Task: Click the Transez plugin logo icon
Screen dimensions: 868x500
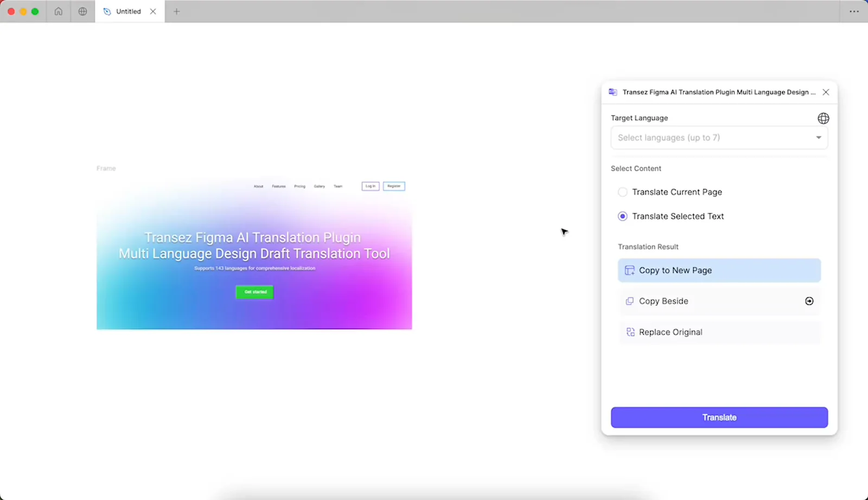Action: click(613, 92)
